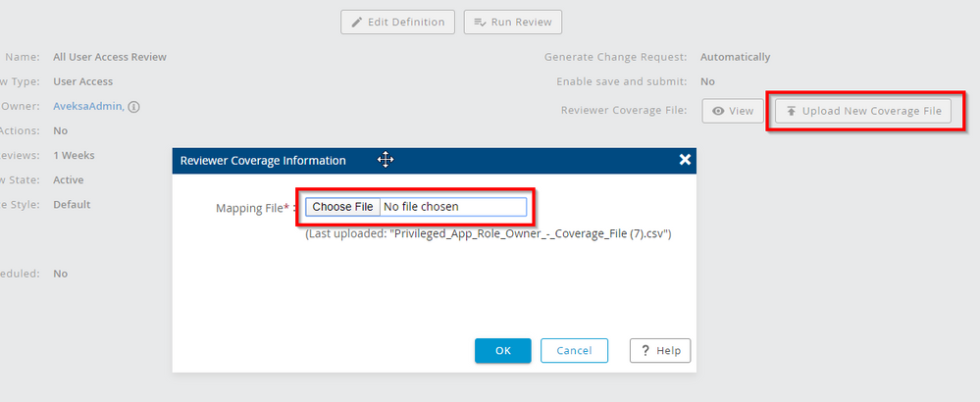Confirm the dialog with OK
The image size is (980, 402).
(502, 350)
